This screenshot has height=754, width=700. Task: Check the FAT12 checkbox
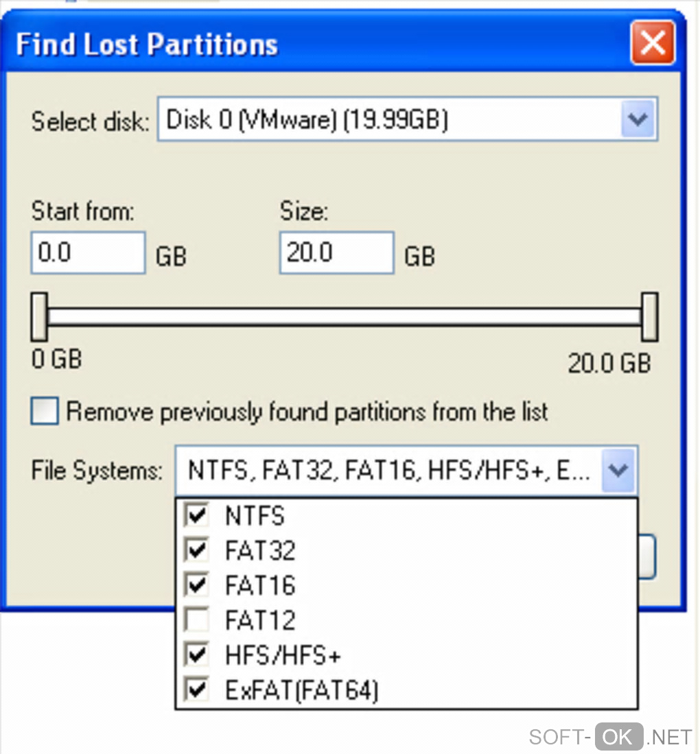coord(197,620)
